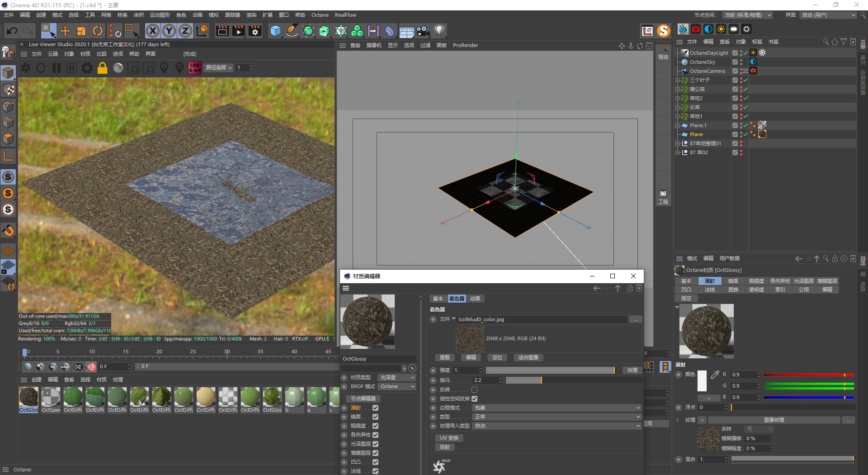Pause rendering in the Live Viewer
Viewport: 868px width, 475px height.
coord(57,68)
